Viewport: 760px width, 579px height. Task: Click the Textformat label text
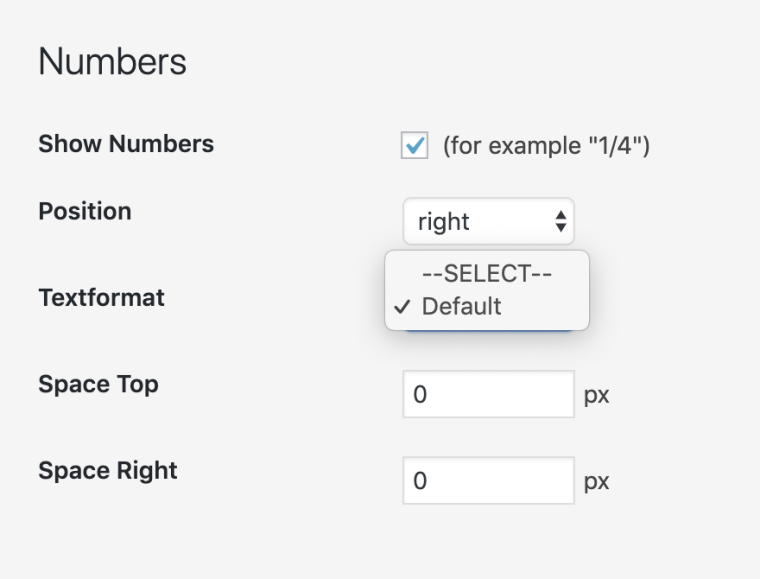click(101, 298)
